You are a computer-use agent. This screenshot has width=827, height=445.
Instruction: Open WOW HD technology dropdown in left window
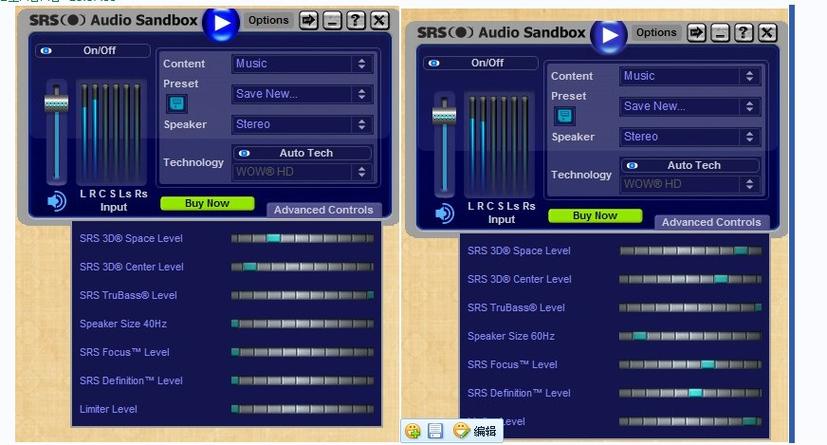point(302,172)
